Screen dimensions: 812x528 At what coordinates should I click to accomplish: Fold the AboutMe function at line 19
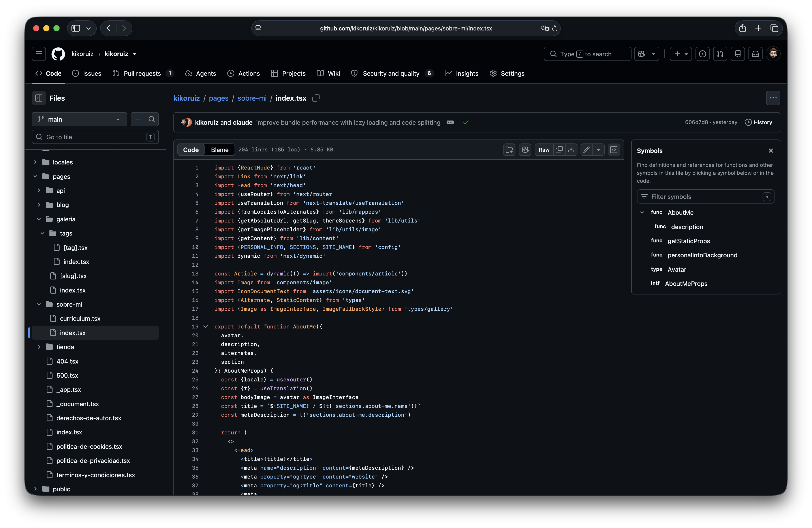coord(206,327)
